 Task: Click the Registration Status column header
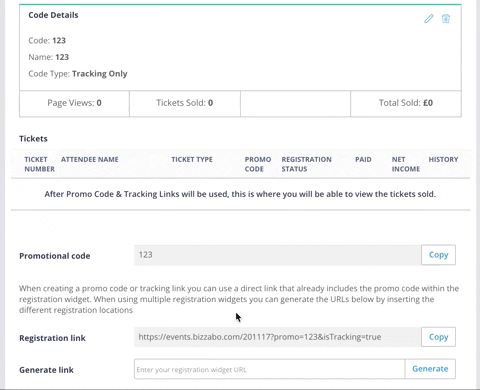(306, 164)
